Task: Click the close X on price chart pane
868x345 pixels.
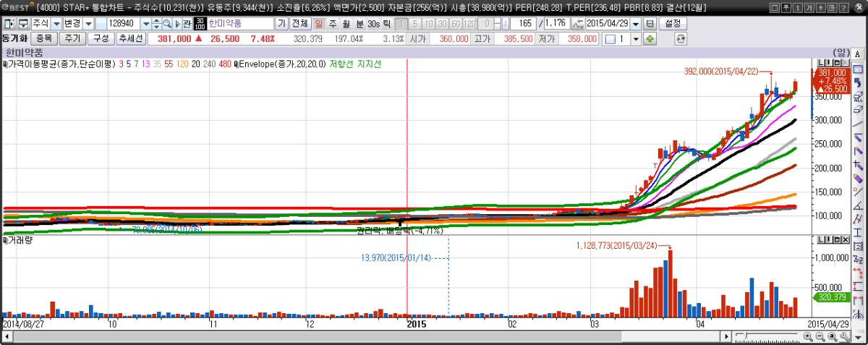Action: pos(844,64)
